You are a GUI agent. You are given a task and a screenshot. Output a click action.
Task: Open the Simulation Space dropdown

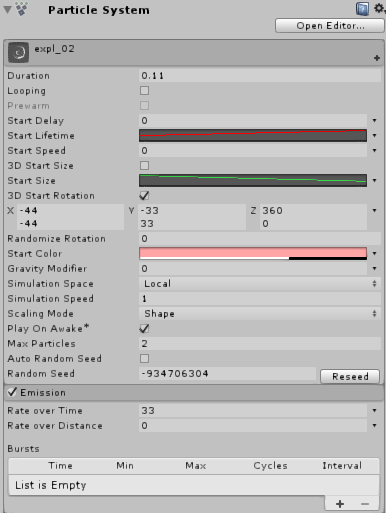260,284
